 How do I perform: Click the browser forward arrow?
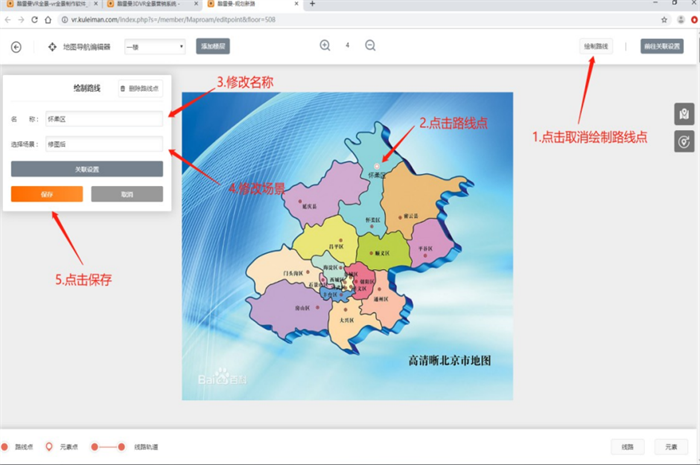[21, 20]
